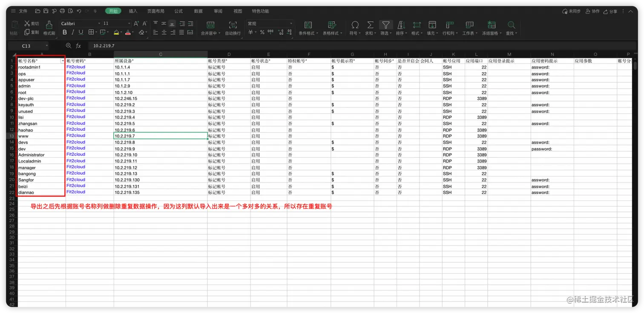Switch to the 审阅 tab
Image resolution: width=644 pixels, height=313 pixels.
[x=218, y=11]
